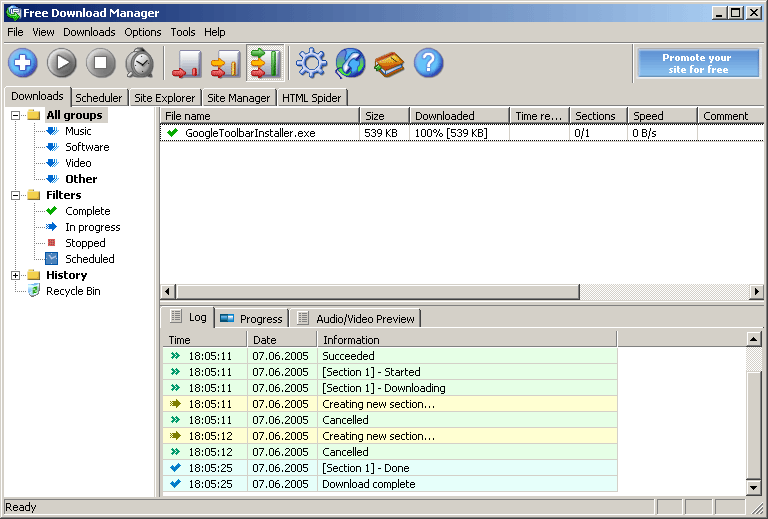Open the gear settings icon
The image size is (768, 519).
click(x=312, y=64)
